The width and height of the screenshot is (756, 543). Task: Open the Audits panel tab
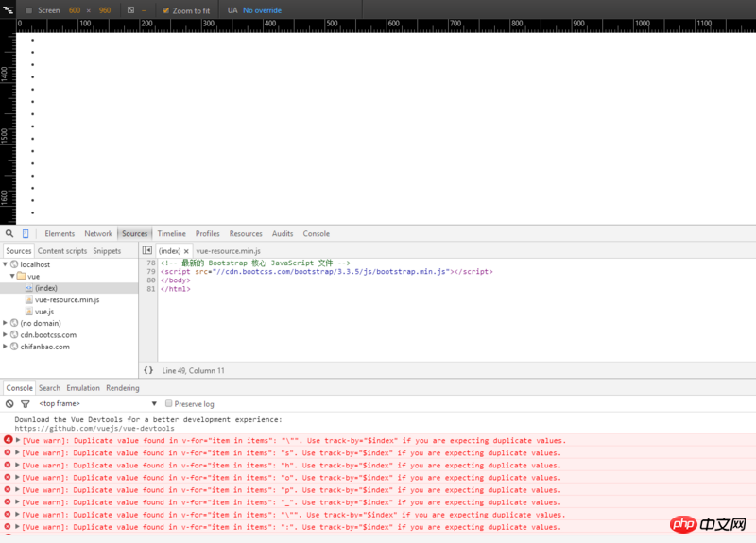point(283,233)
